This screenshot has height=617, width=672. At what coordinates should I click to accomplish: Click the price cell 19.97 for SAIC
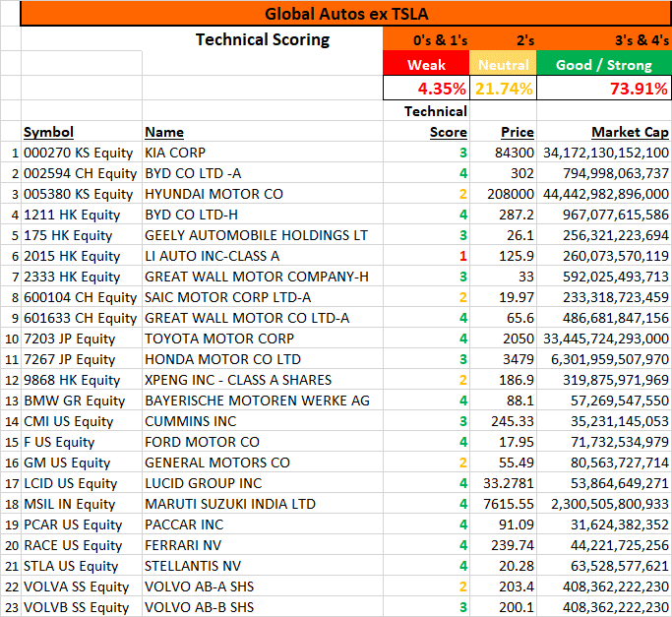pos(503,297)
